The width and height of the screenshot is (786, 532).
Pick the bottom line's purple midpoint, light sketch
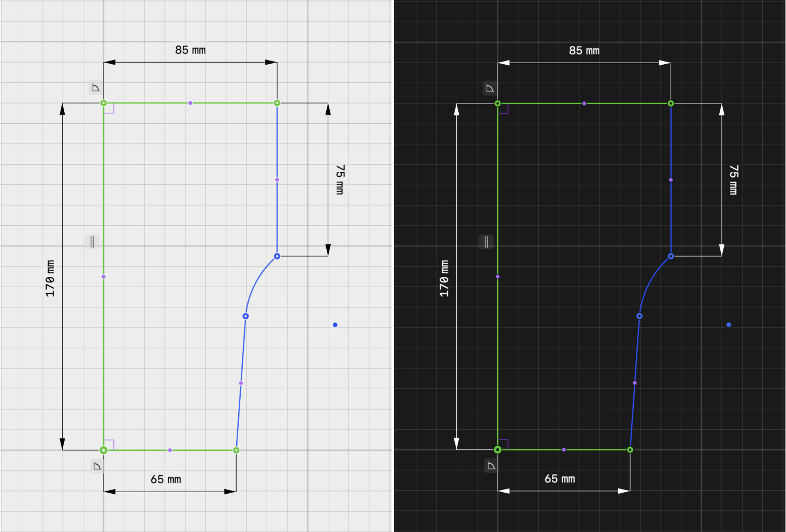point(170,450)
